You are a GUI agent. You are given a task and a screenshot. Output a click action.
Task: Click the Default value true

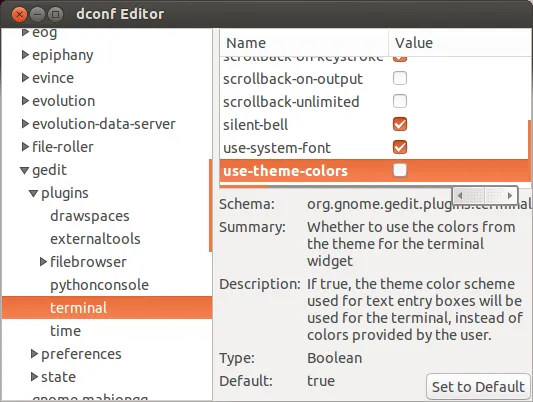(x=321, y=381)
